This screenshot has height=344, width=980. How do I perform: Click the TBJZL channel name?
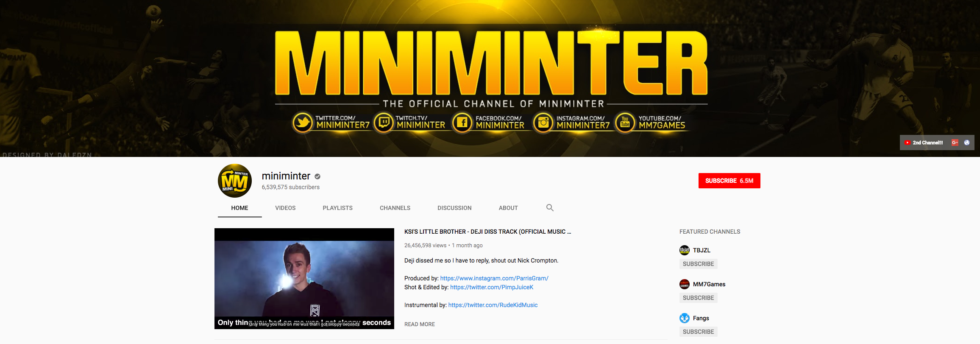(x=702, y=250)
